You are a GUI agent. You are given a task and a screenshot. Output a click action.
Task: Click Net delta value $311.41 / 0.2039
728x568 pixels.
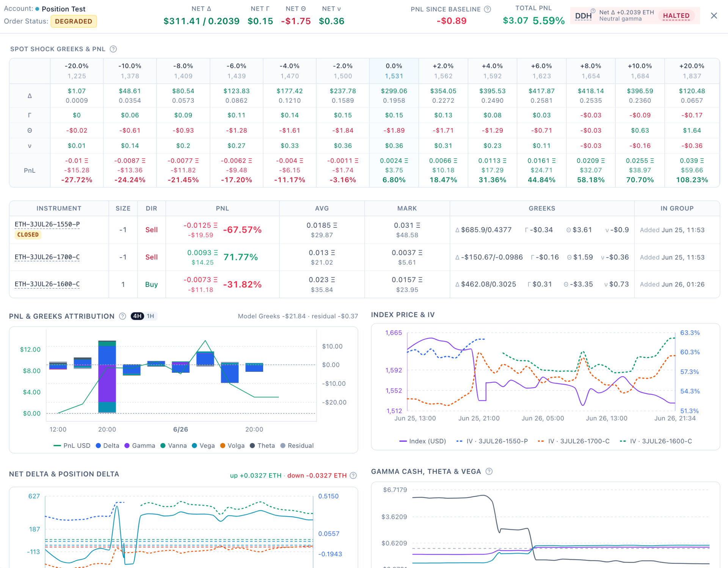coord(201,21)
